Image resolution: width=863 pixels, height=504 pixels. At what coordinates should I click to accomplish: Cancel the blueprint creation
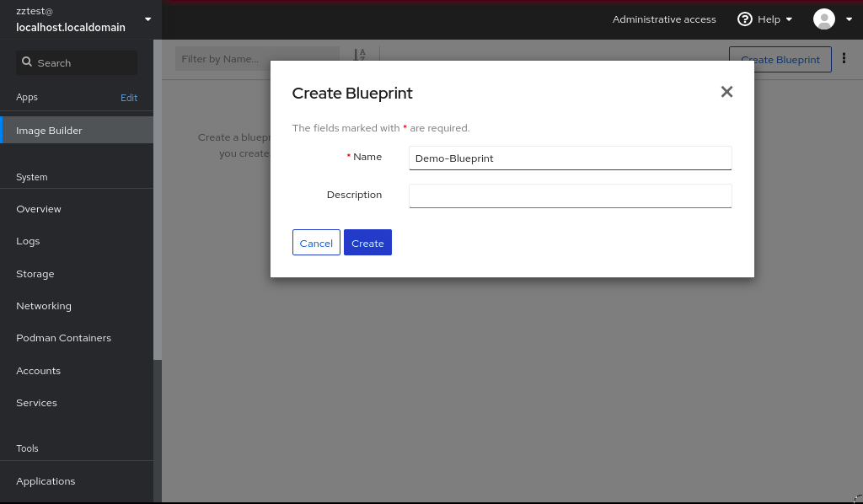pyautogui.click(x=316, y=243)
